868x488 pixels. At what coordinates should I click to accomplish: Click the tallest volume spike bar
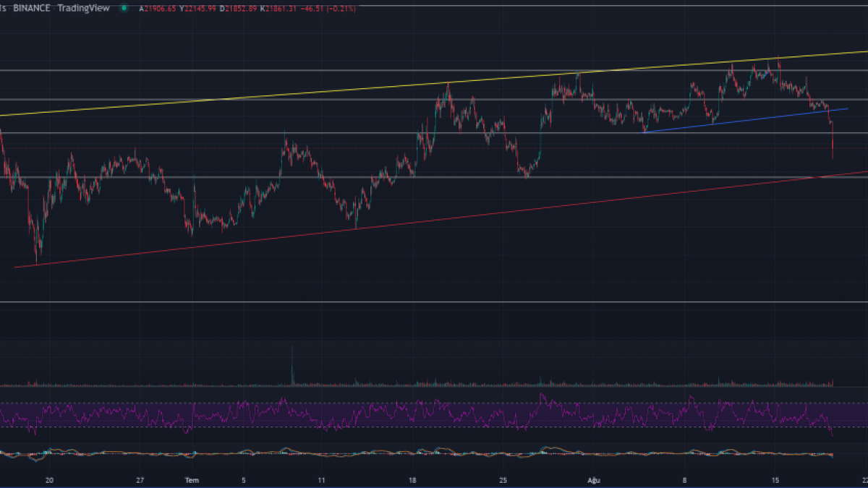[292, 367]
